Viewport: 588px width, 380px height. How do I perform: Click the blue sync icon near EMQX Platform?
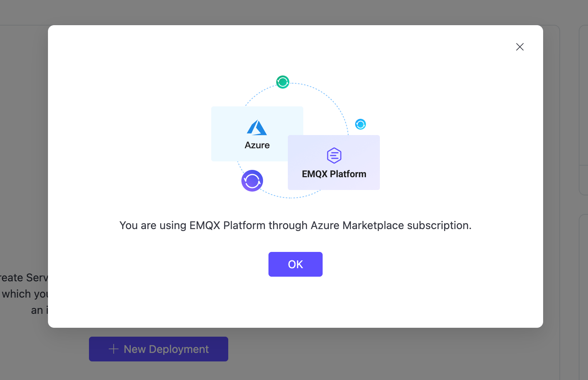tap(361, 124)
